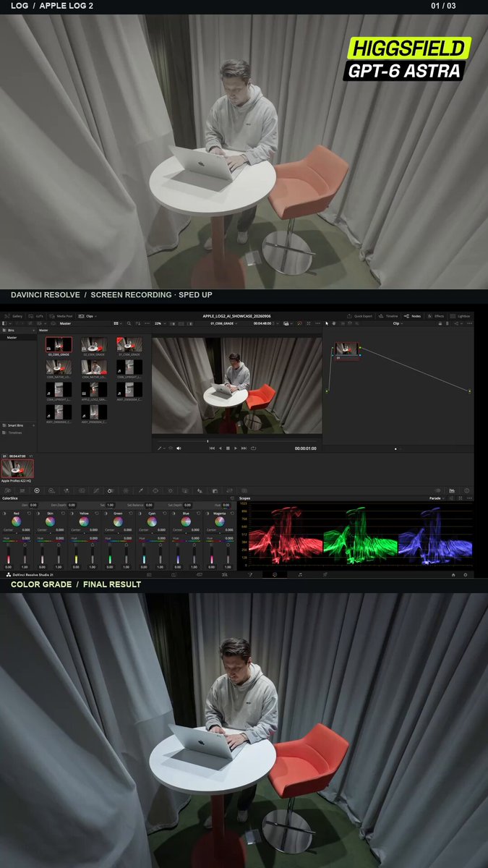Viewport: 488px width, 868px height.
Task: Play forward in the viewer
Action: click(x=236, y=448)
